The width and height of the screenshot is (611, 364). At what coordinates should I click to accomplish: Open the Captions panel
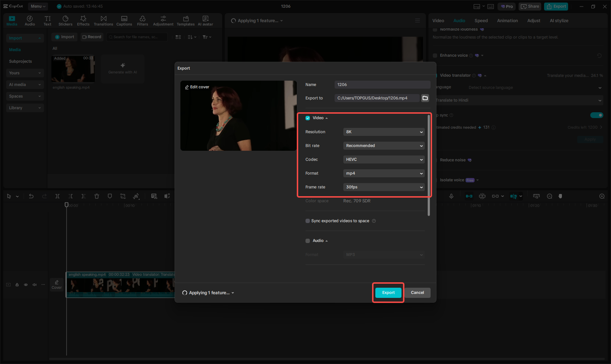[124, 20]
